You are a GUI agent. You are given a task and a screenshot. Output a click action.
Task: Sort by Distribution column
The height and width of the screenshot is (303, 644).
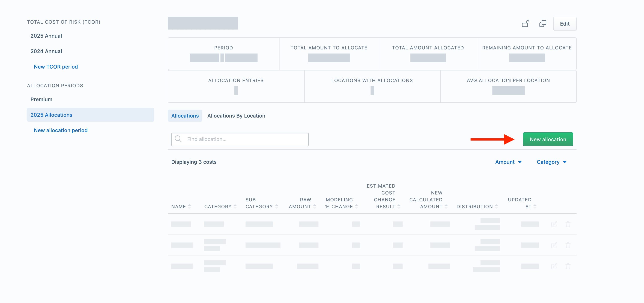click(x=477, y=207)
